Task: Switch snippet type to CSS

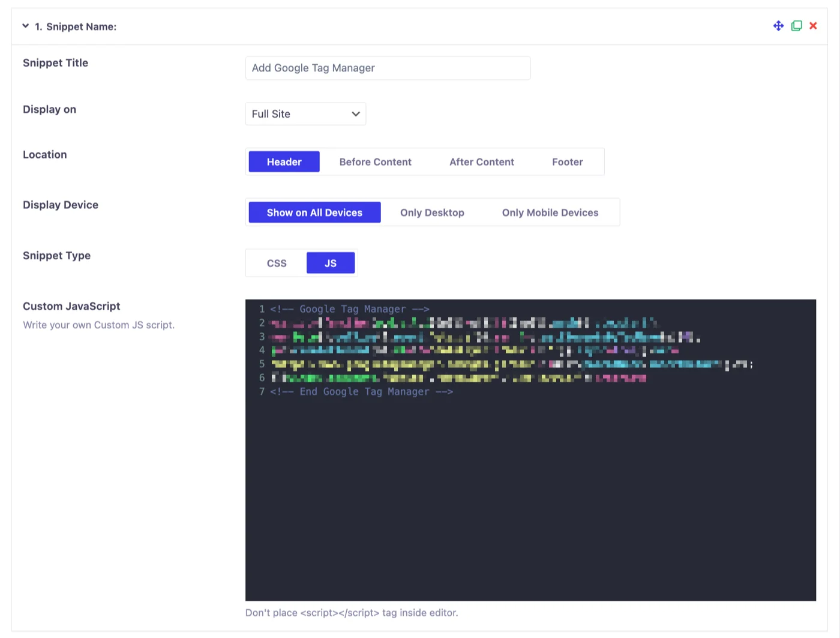Action: (277, 263)
